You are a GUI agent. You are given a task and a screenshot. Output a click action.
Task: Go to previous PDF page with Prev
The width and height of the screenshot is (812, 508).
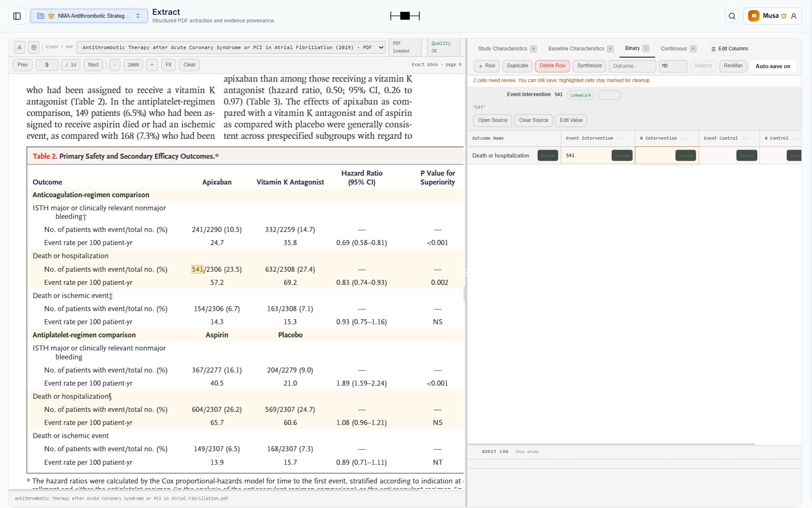point(23,65)
